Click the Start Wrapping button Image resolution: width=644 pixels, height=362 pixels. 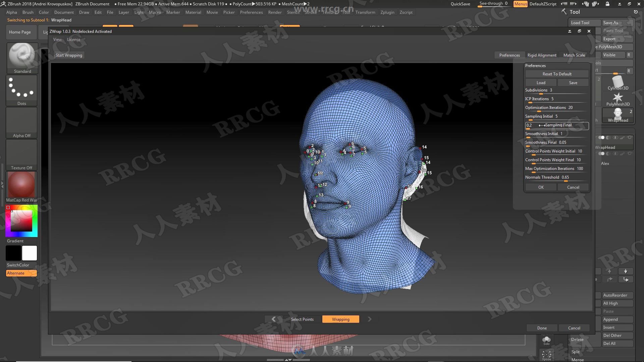click(68, 55)
